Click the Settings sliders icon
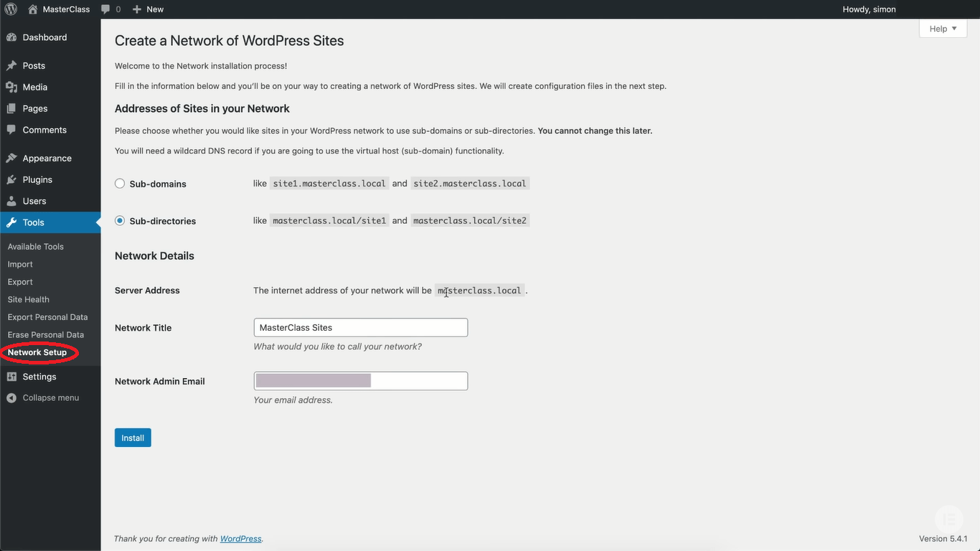The width and height of the screenshot is (980, 551). point(11,377)
